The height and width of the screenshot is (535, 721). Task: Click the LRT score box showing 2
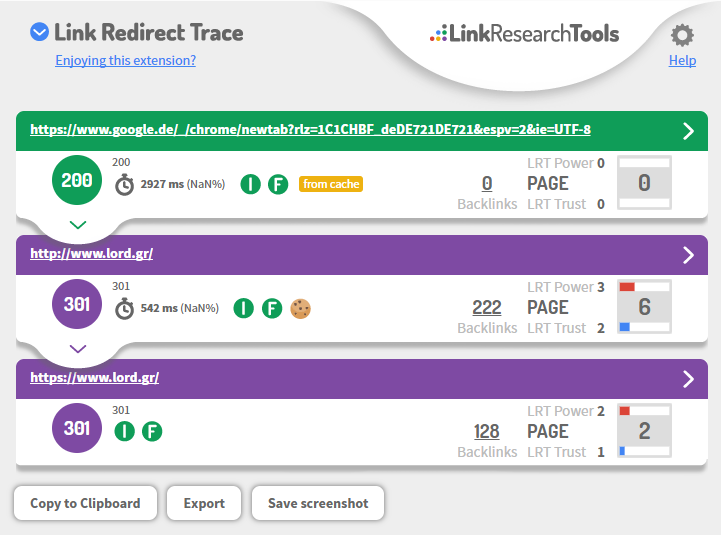pos(644,431)
